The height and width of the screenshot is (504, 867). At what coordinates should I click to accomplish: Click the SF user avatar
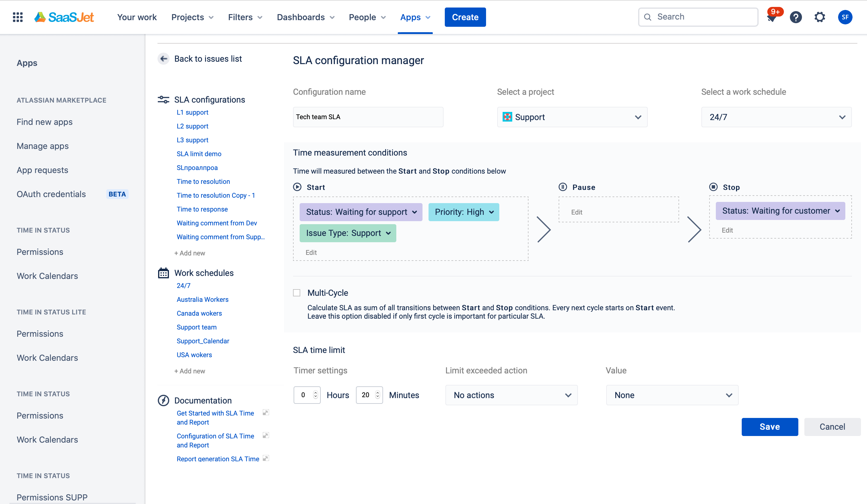pos(845,17)
